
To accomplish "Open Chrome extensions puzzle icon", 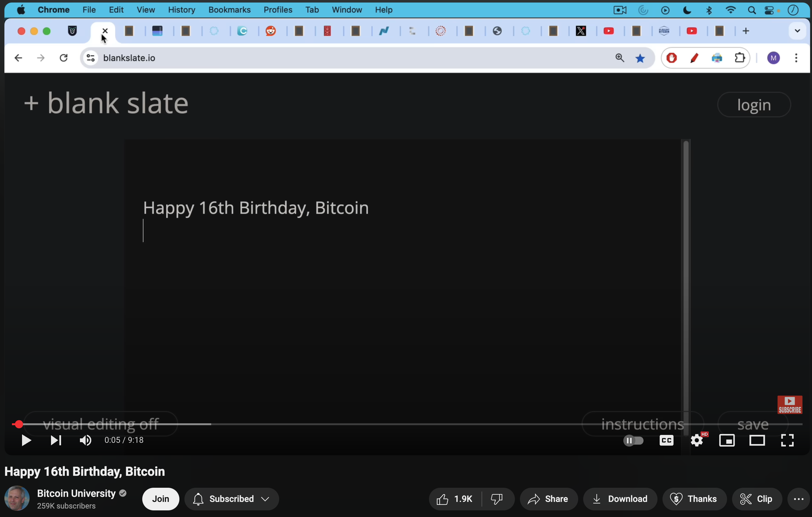I will tap(740, 58).
